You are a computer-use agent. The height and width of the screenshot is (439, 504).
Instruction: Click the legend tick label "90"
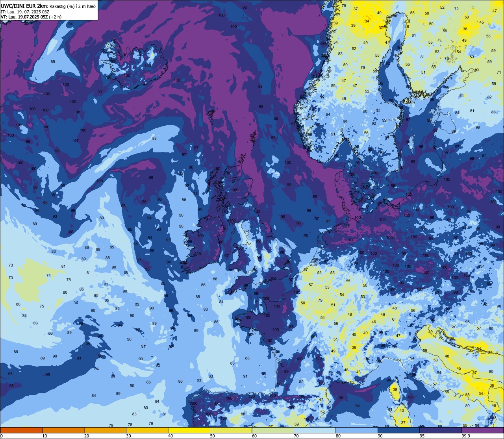[x=380, y=436]
